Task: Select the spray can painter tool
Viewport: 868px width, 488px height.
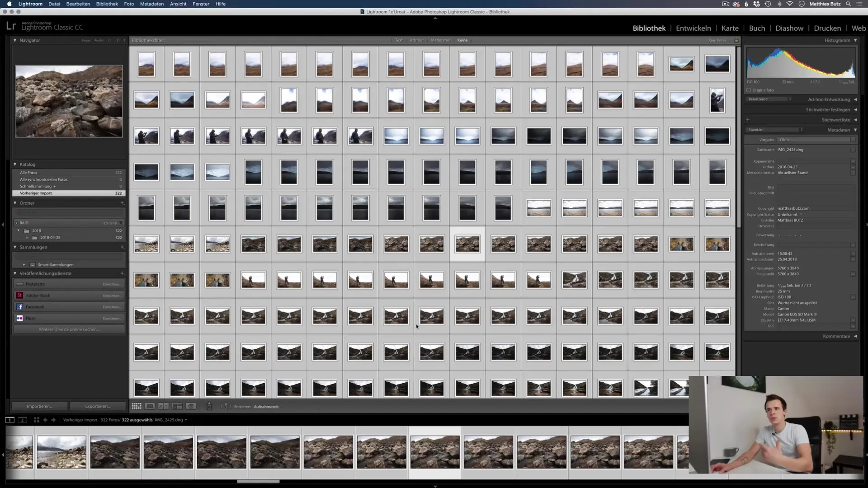Action: [x=209, y=406]
